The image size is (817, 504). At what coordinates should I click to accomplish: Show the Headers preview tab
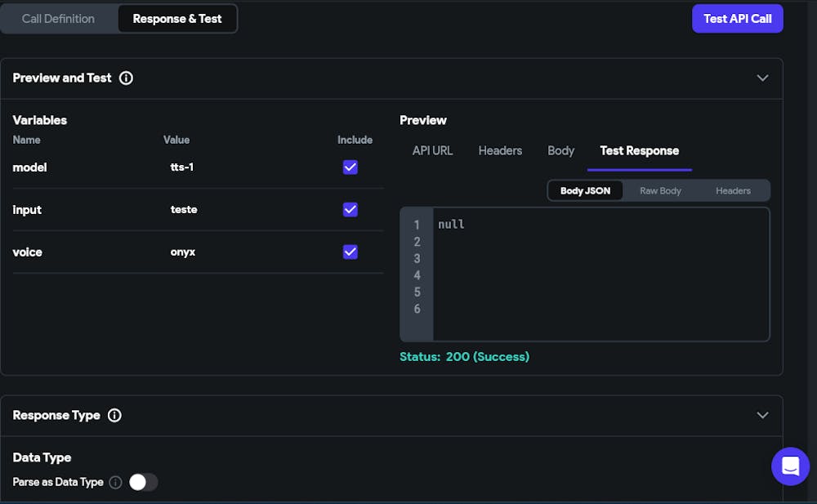tap(500, 150)
